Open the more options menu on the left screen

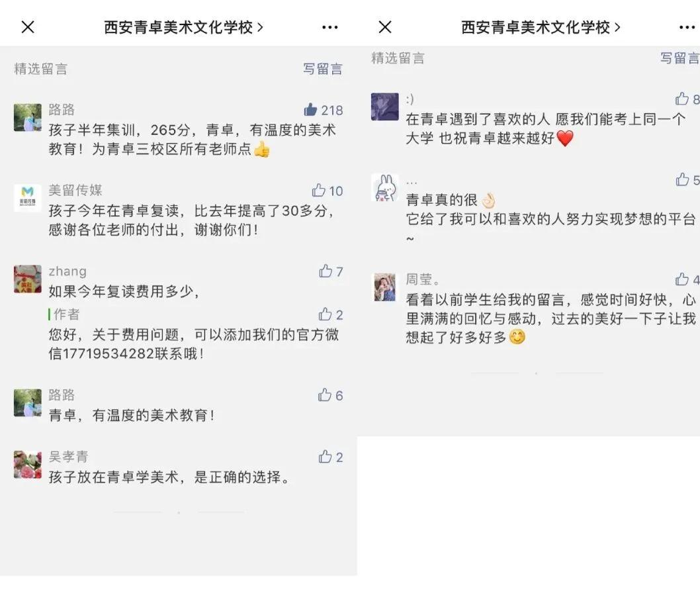click(329, 27)
